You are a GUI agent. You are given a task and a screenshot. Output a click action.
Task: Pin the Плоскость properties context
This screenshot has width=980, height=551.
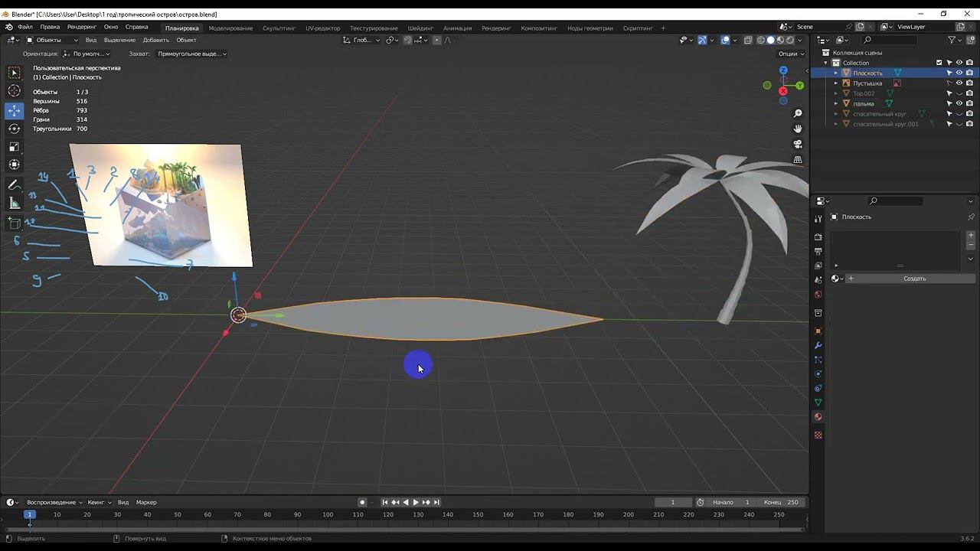pos(971,217)
